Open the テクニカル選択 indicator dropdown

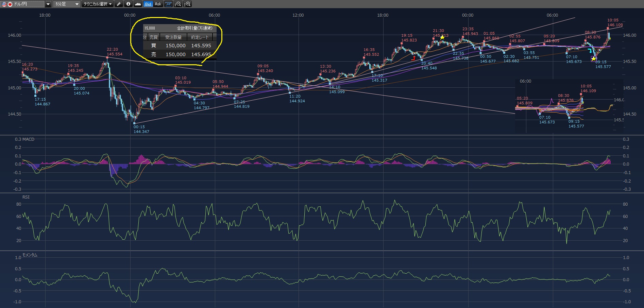[98, 4]
